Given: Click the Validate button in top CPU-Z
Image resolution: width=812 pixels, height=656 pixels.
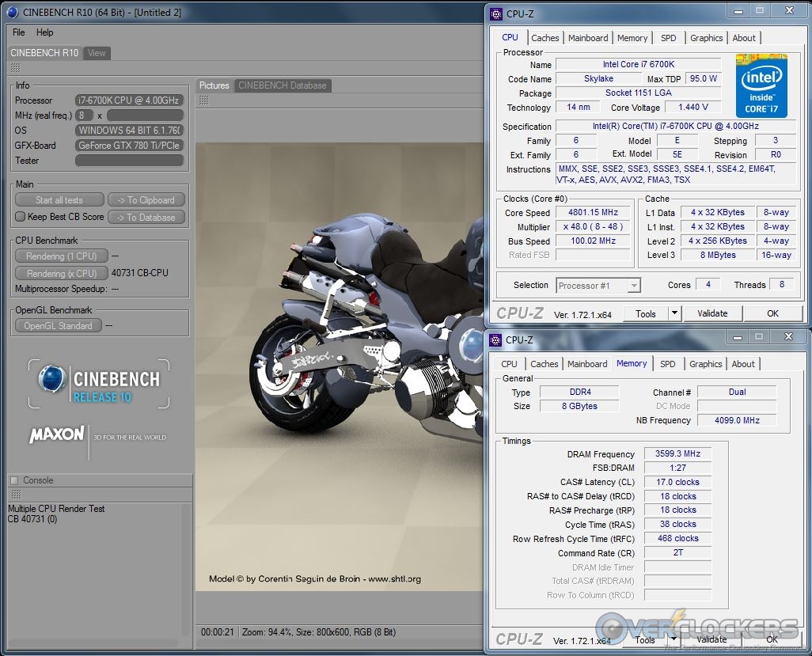Looking at the screenshot, I should click(712, 313).
